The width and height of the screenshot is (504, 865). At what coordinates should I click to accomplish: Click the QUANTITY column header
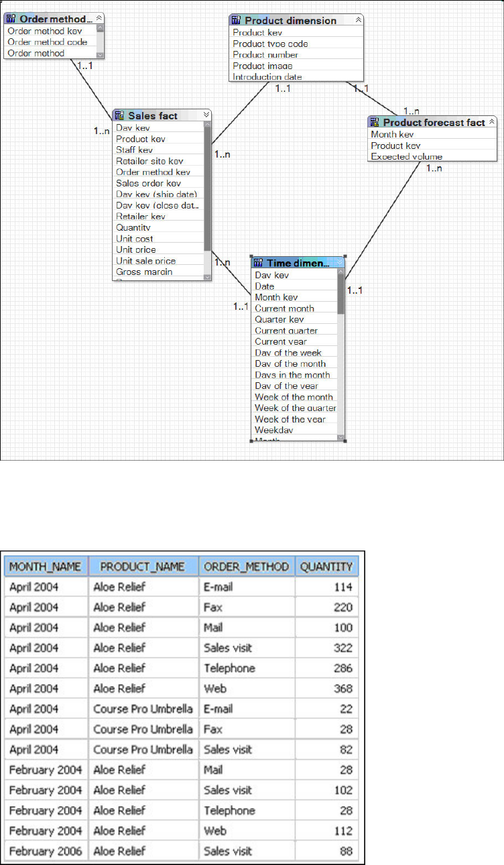pos(326,567)
